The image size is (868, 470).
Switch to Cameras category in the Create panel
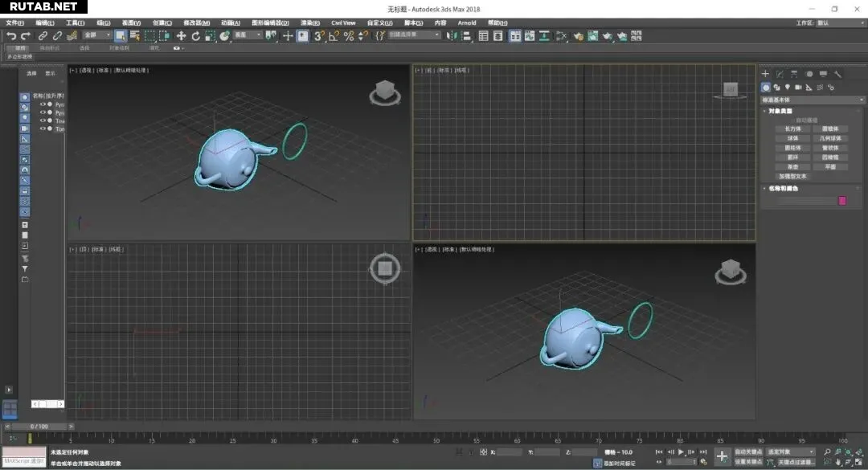coord(799,87)
